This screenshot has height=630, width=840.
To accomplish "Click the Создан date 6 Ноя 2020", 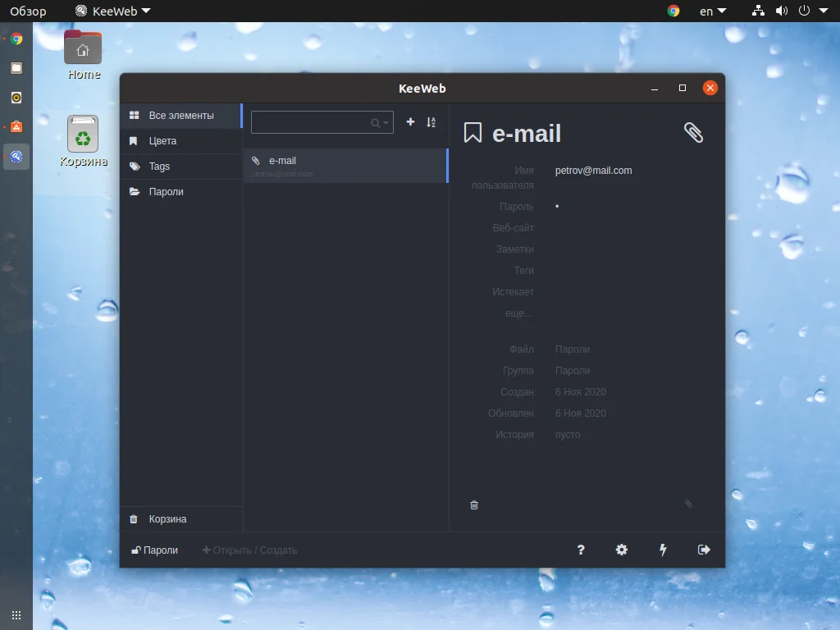I will click(581, 392).
